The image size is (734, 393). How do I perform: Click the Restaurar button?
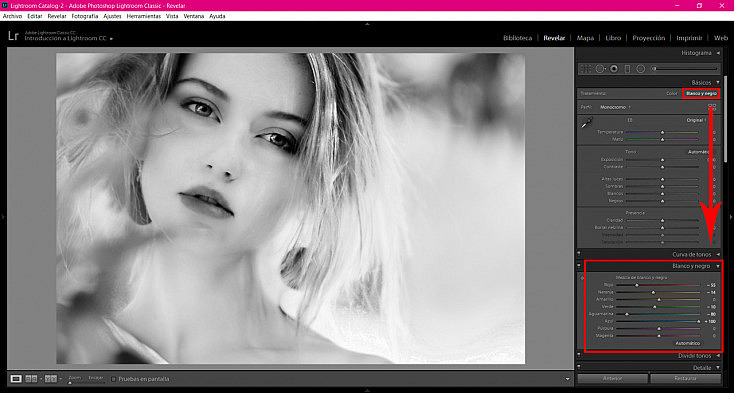[686, 378]
